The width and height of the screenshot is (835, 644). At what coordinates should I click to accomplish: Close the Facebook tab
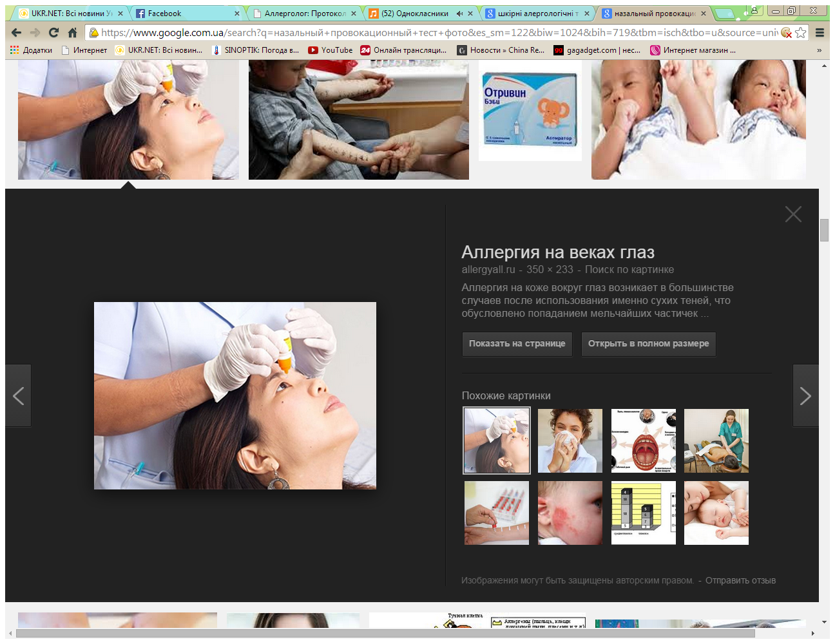pos(236,13)
